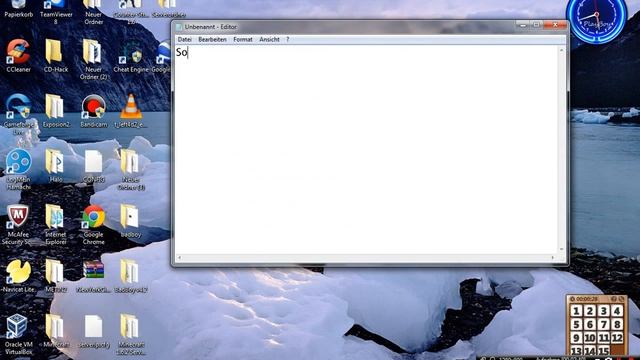Image resolution: width=640 pixels, height=360 pixels.
Task: Select the CCleaner desktop shortcut
Action: 18,56
